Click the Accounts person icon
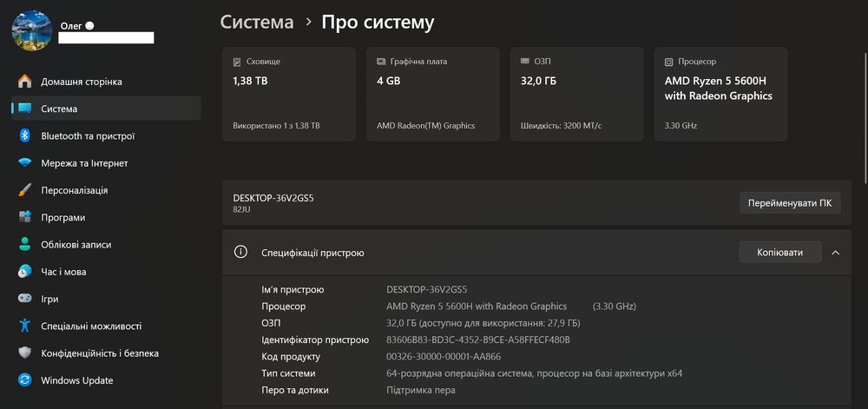The image size is (868, 409). coord(25,244)
